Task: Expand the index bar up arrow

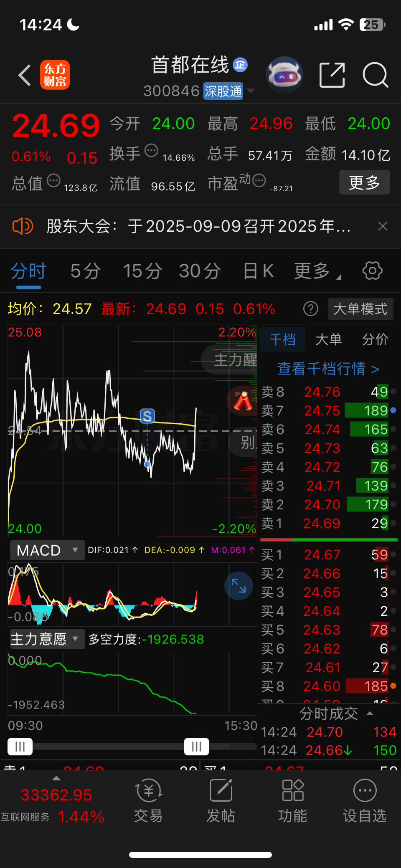Action: (x=56, y=778)
